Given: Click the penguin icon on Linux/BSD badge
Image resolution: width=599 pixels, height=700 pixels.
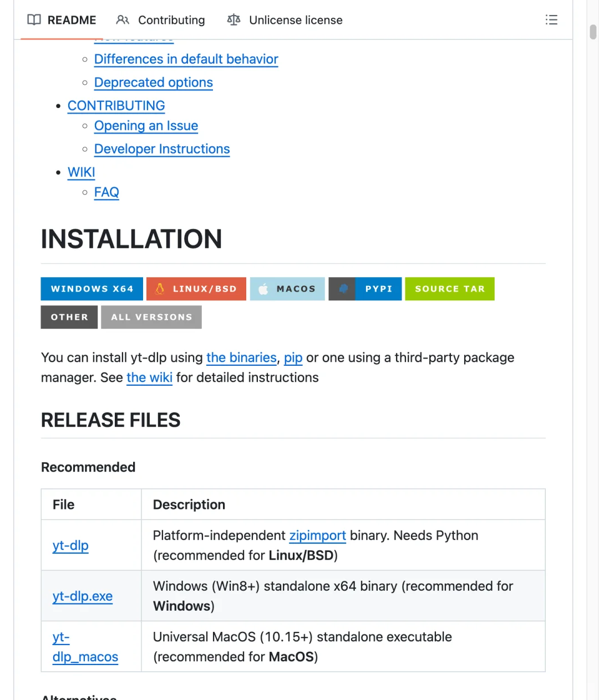Looking at the screenshot, I should (160, 289).
